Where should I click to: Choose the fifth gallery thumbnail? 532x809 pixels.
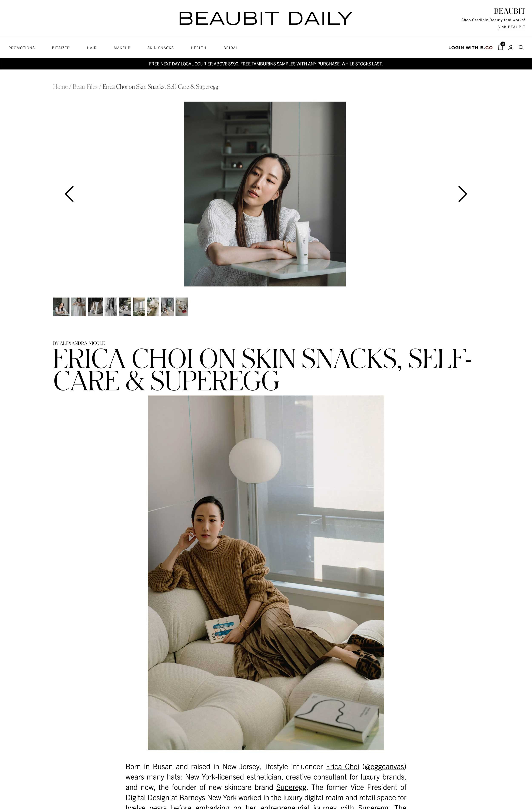[125, 307]
